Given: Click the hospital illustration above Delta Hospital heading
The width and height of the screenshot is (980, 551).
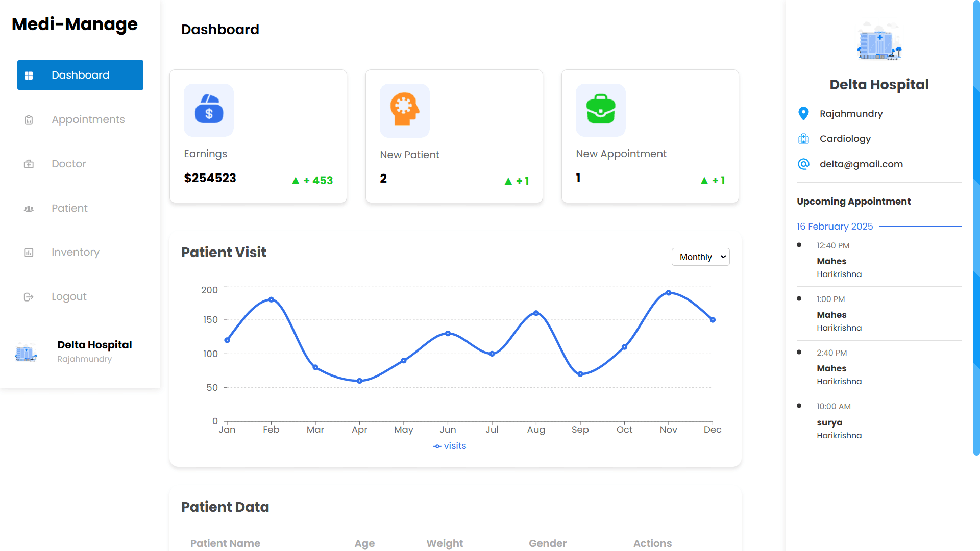Looking at the screenshot, I should pyautogui.click(x=879, y=41).
